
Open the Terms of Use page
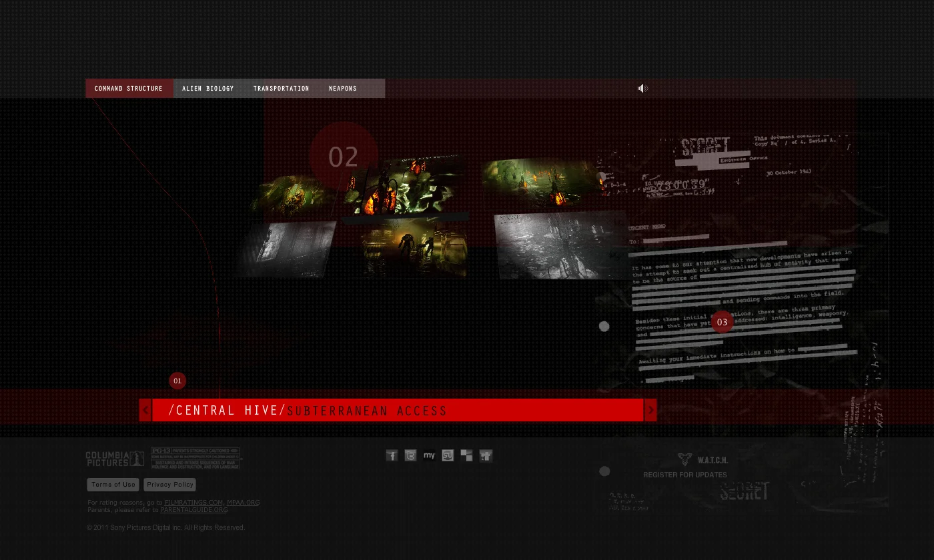click(x=113, y=485)
